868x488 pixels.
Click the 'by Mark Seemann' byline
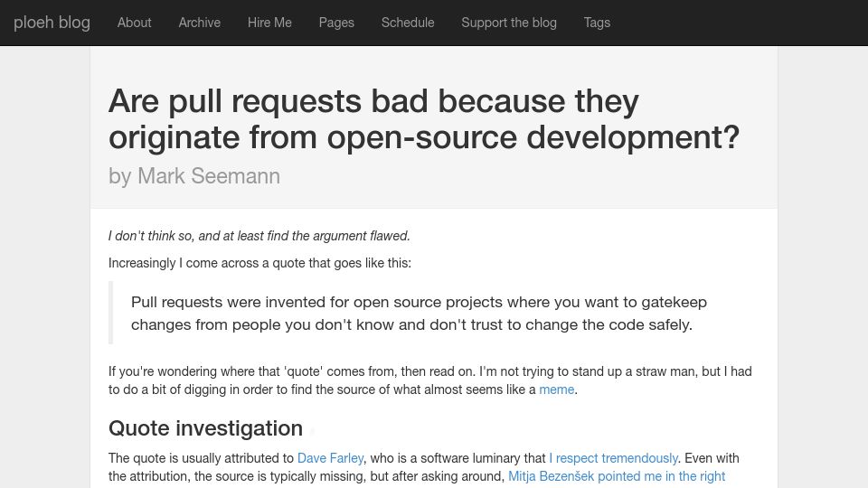tap(194, 176)
